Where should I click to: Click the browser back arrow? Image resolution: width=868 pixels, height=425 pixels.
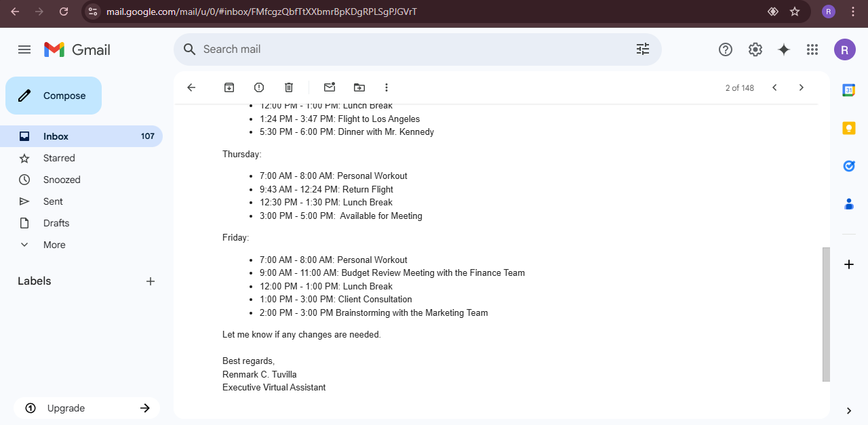click(x=15, y=12)
